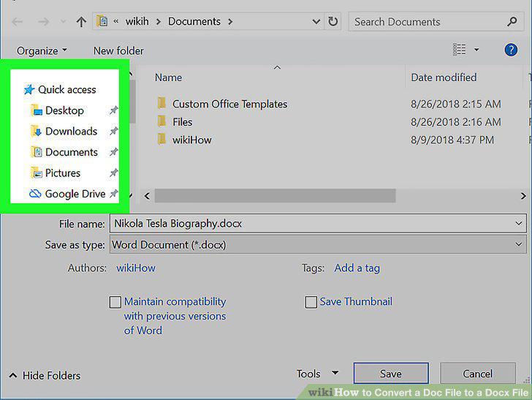Open the Tools dropdown menu
The height and width of the screenshot is (400, 532).
[x=317, y=374]
